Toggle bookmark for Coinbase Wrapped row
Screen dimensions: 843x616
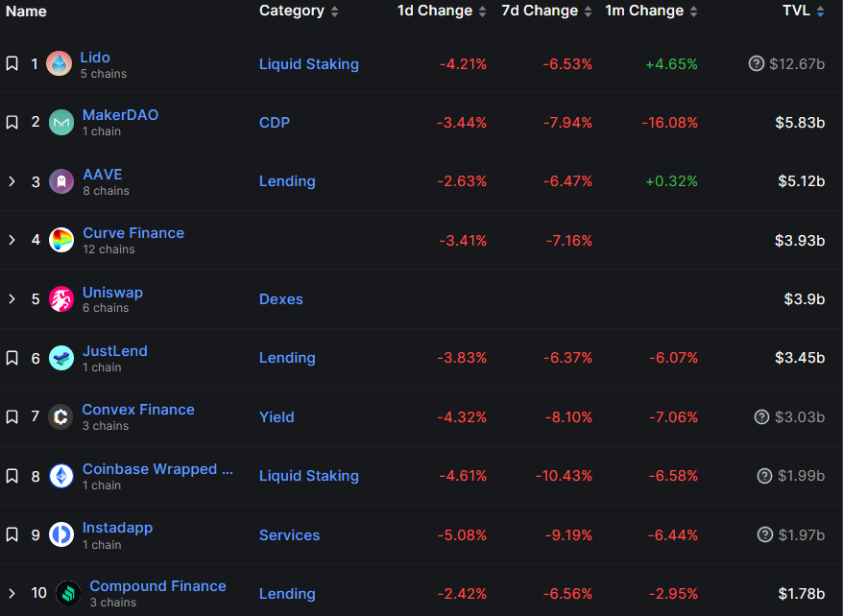pyautogui.click(x=12, y=476)
